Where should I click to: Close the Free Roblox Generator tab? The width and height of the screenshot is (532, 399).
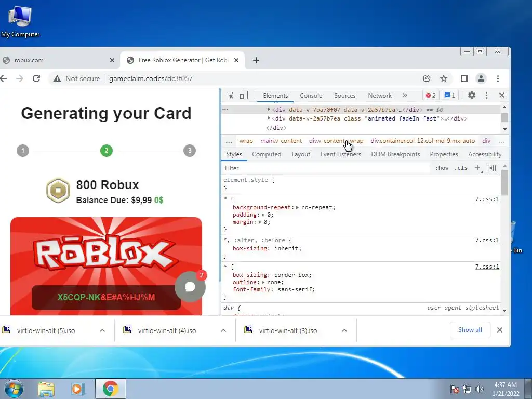236,60
